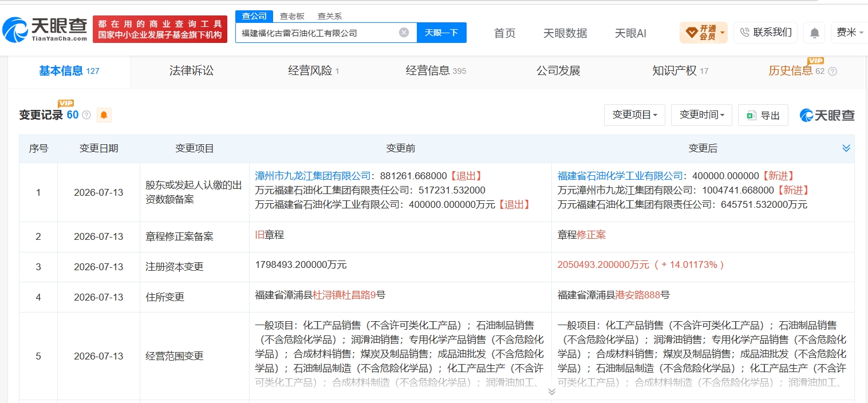Open notifications bell icon in header
This screenshot has height=403, width=868.
[x=814, y=33]
